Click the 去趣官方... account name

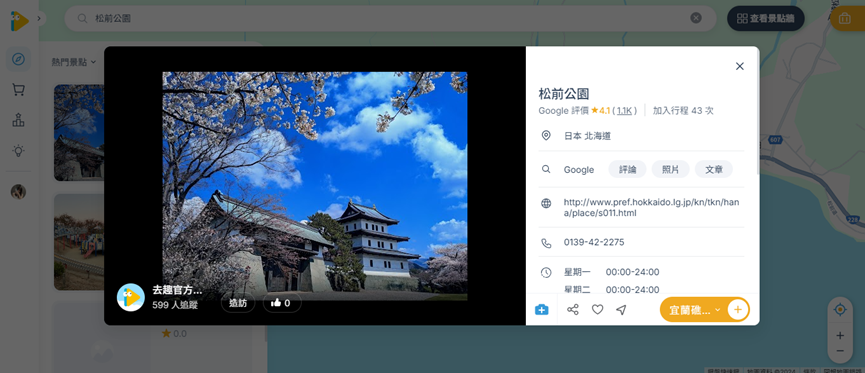tap(177, 290)
